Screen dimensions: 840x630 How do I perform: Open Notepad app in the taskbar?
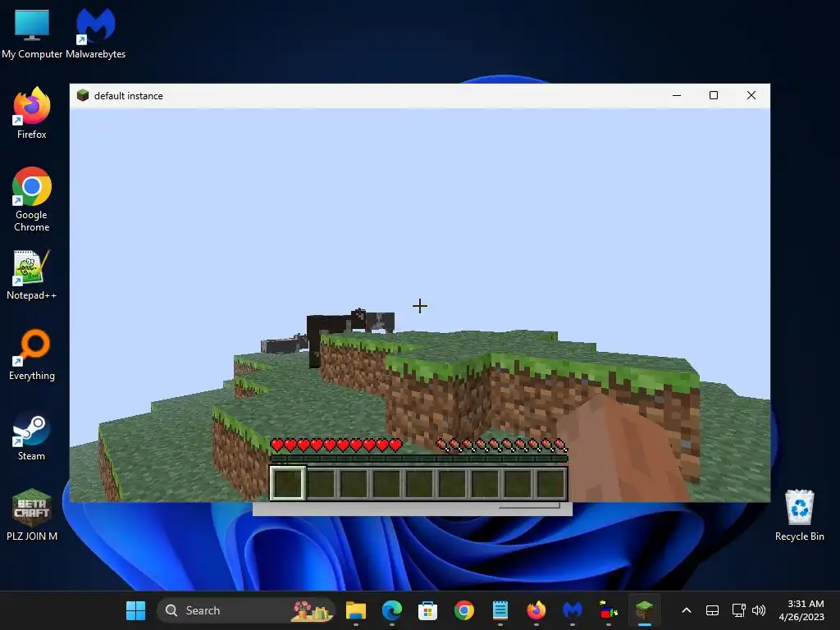pyautogui.click(x=500, y=610)
